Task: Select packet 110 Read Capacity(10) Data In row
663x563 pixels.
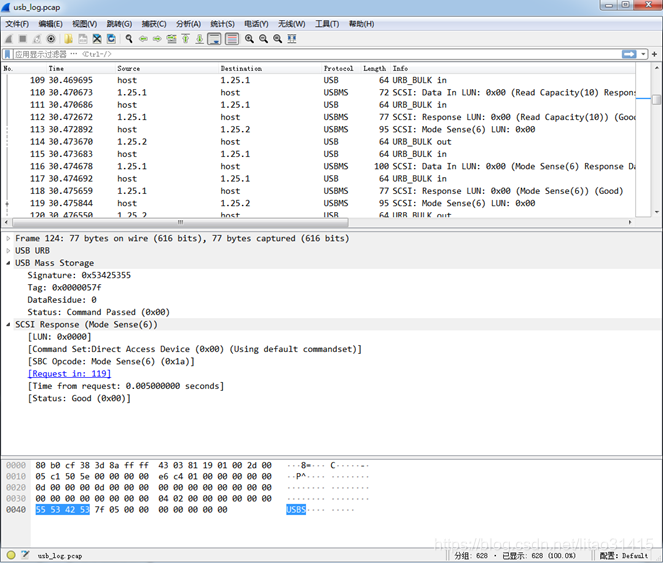Action: click(319, 93)
